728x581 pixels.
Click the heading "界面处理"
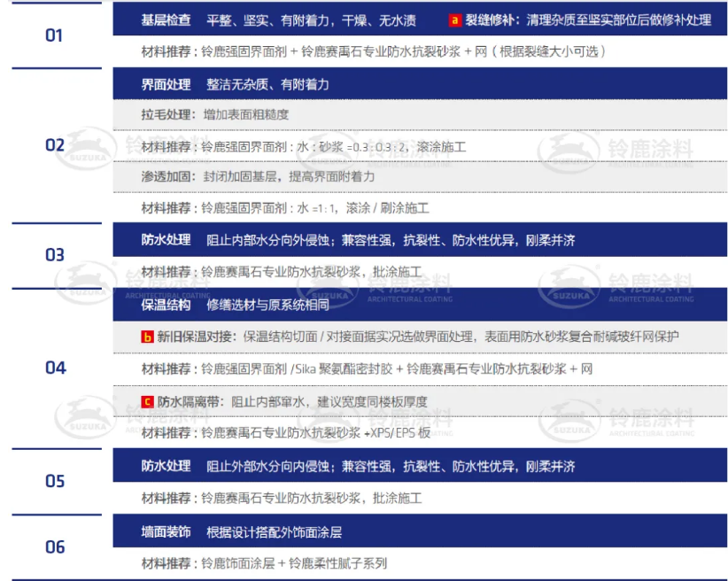pos(166,84)
